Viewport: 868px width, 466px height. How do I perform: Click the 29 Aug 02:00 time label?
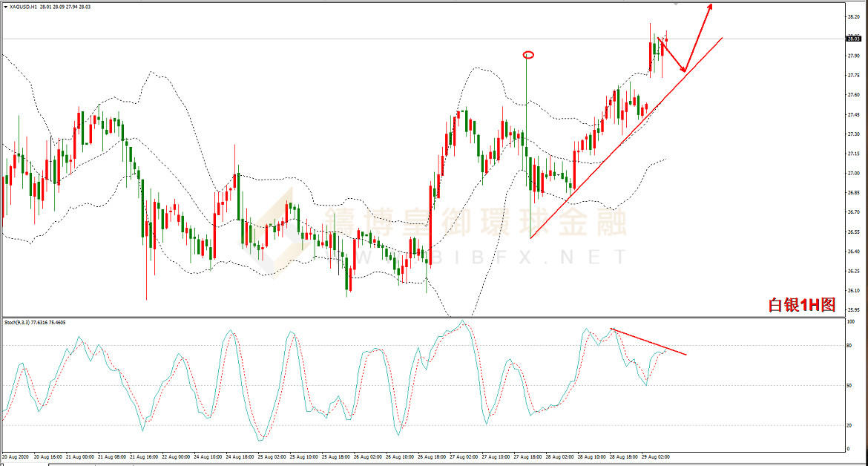click(x=654, y=456)
